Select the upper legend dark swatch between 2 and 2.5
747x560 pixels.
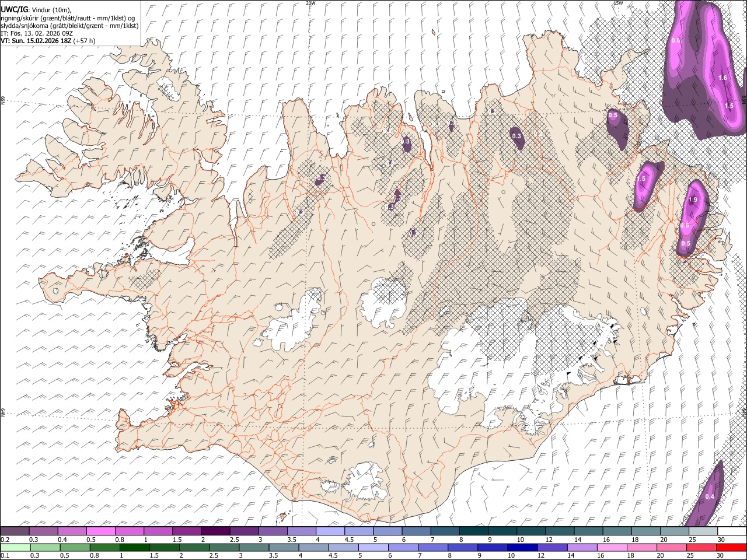[x=215, y=531]
